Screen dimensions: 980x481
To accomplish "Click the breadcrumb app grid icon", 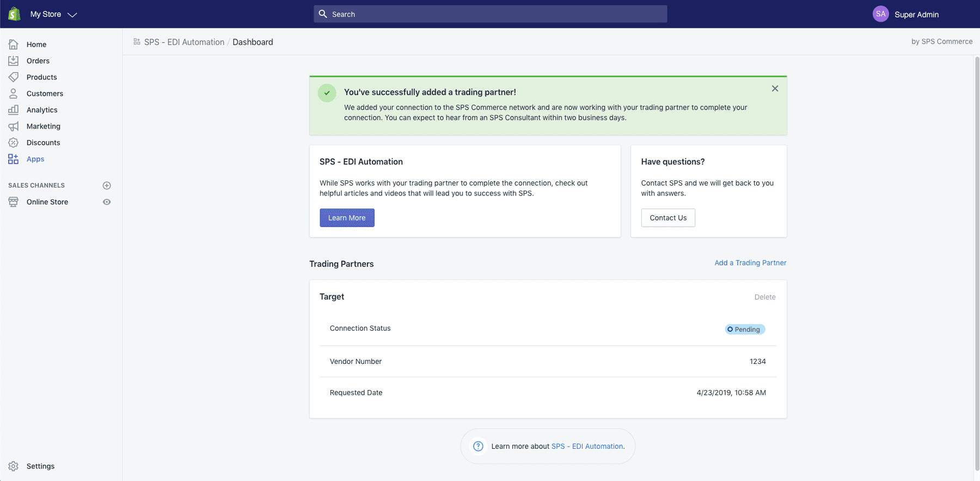I will click(x=137, y=41).
